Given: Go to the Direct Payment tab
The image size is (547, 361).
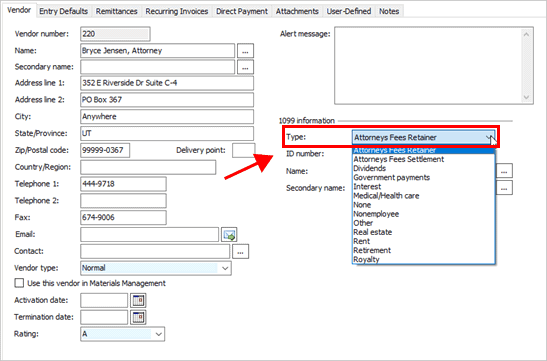Looking at the screenshot, I should click(242, 11).
